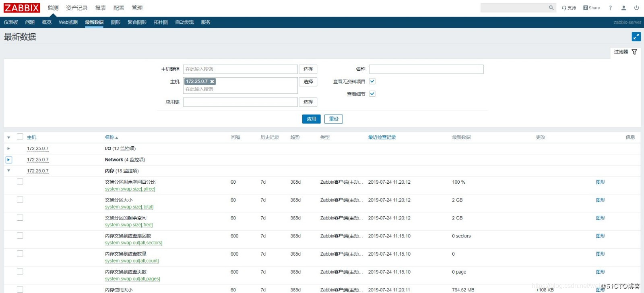Image resolution: width=644 pixels, height=293 pixels.
Task: Open 图形 link for system.swap.out[all,count] row
Action: [601, 254]
